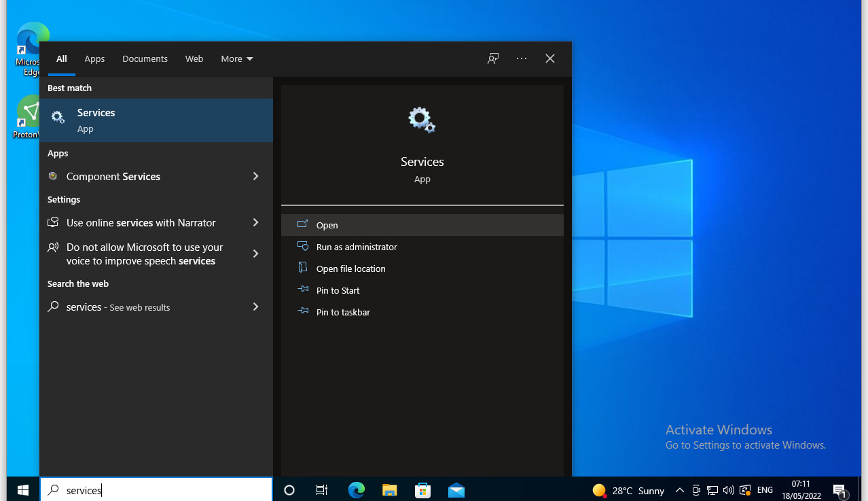
Task: Switch to the Apps search tab
Action: coord(94,59)
